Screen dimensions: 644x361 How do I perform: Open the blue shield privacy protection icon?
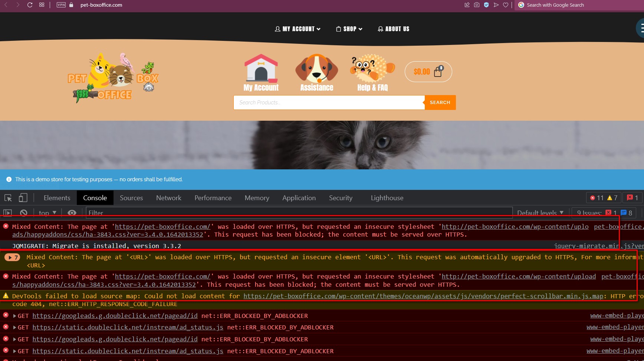486,5
